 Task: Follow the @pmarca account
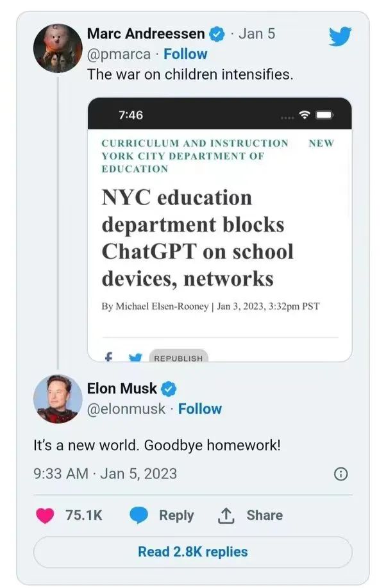pos(185,55)
